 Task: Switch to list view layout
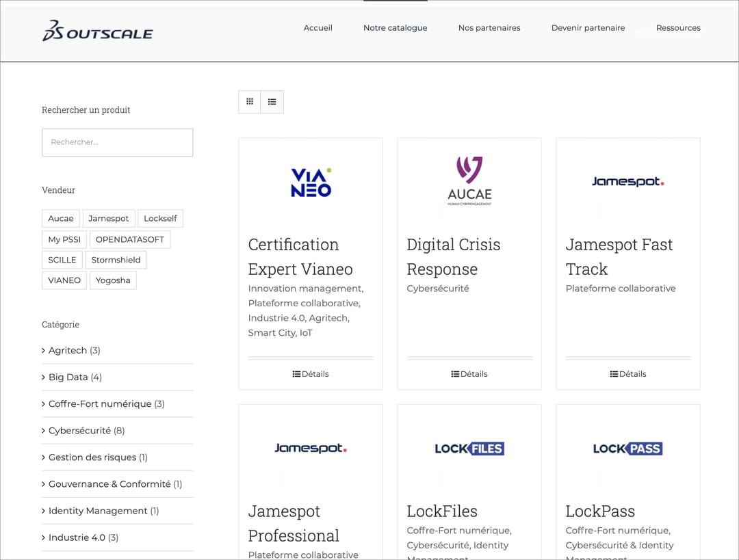[272, 102]
